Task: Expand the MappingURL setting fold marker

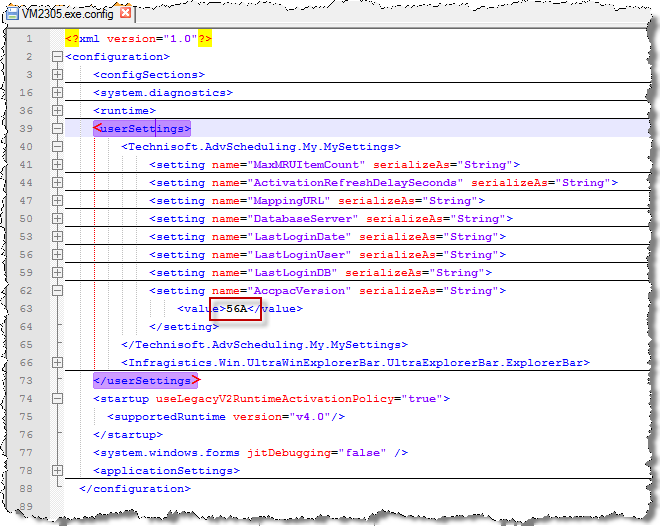Action: click(x=57, y=201)
